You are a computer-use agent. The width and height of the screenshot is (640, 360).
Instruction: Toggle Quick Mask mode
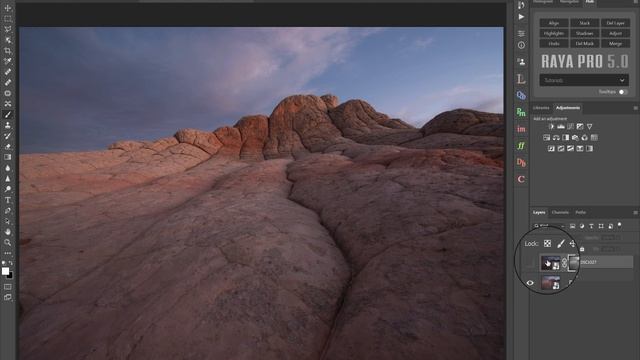[8, 287]
